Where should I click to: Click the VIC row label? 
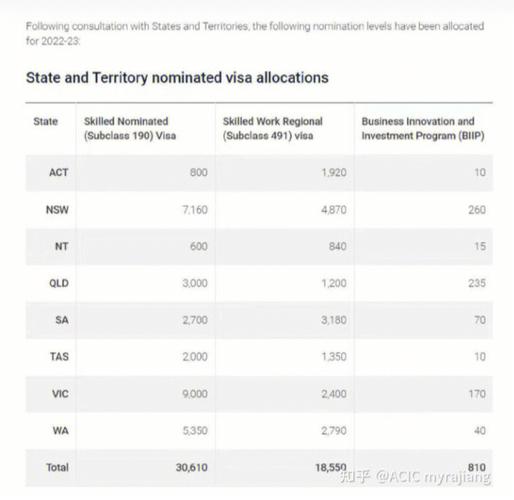tap(60, 394)
